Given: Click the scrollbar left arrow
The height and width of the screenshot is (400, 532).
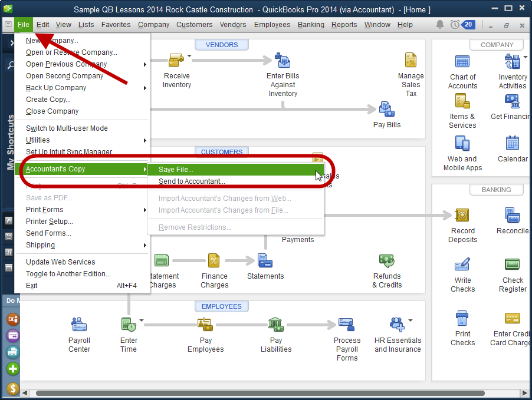Looking at the screenshot, I should coord(24,393).
